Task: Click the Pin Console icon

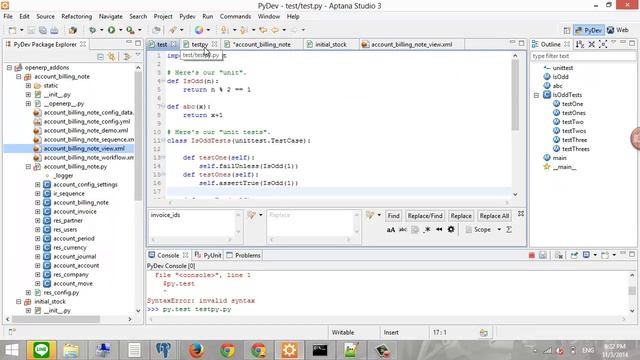Action: coord(574,255)
